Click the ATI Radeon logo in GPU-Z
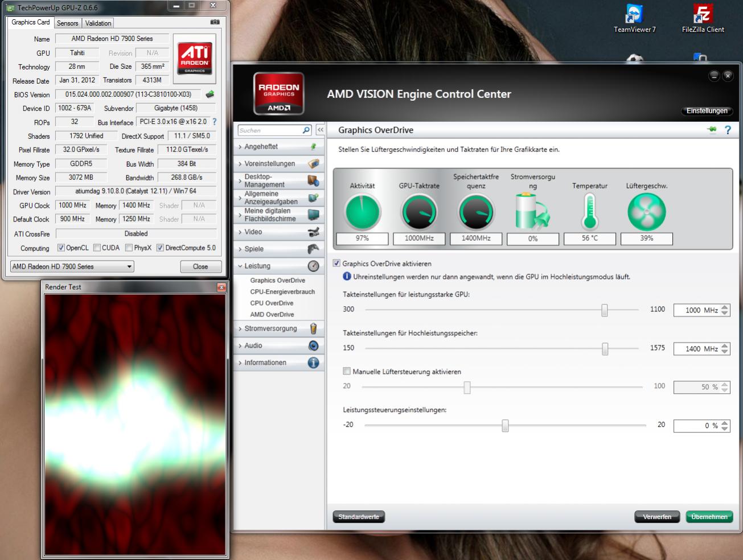The image size is (743, 560). pos(195,59)
